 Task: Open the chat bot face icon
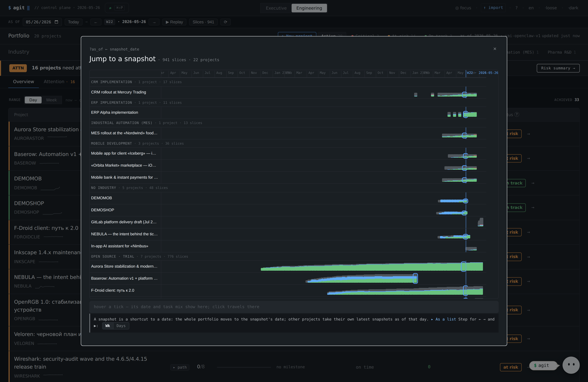click(571, 365)
